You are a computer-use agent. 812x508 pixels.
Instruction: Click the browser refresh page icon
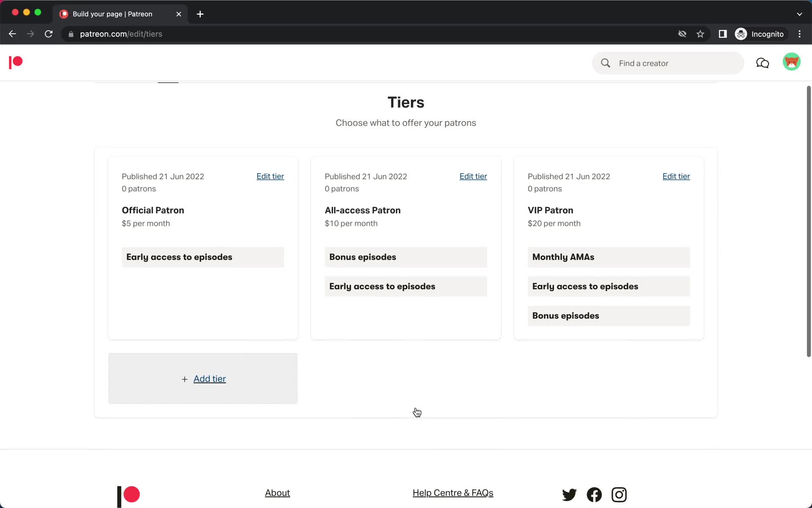tap(49, 34)
